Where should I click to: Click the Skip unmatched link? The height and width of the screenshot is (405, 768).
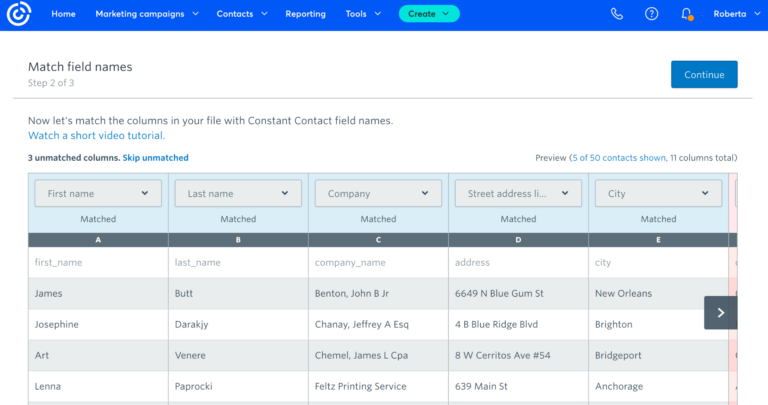(155, 158)
